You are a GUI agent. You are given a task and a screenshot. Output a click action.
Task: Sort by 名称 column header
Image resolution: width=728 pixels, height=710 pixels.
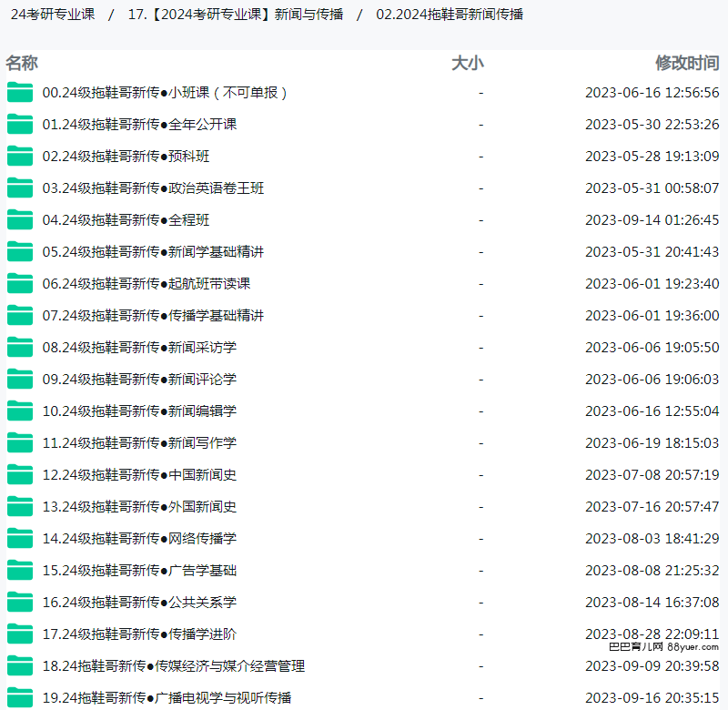click(22, 63)
